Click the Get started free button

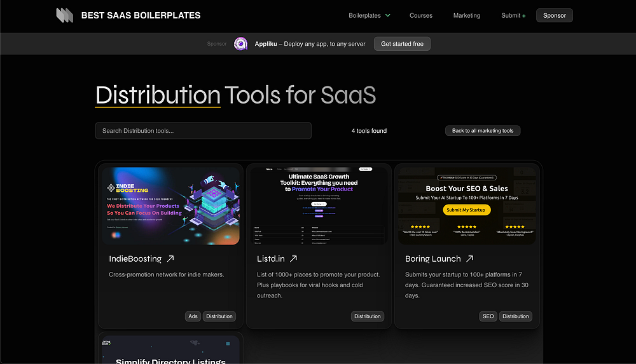[402, 44]
